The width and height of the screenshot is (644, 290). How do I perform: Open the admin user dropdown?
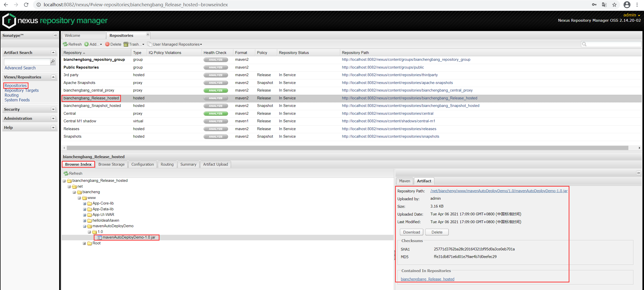632,15
